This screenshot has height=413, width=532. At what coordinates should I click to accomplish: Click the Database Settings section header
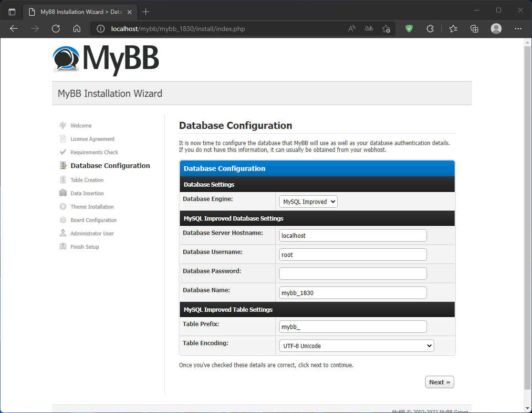(x=317, y=184)
